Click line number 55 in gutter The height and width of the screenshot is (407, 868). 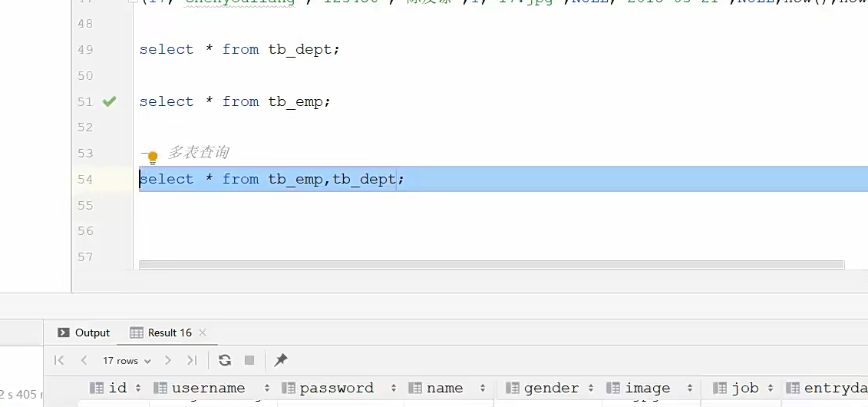(85, 205)
